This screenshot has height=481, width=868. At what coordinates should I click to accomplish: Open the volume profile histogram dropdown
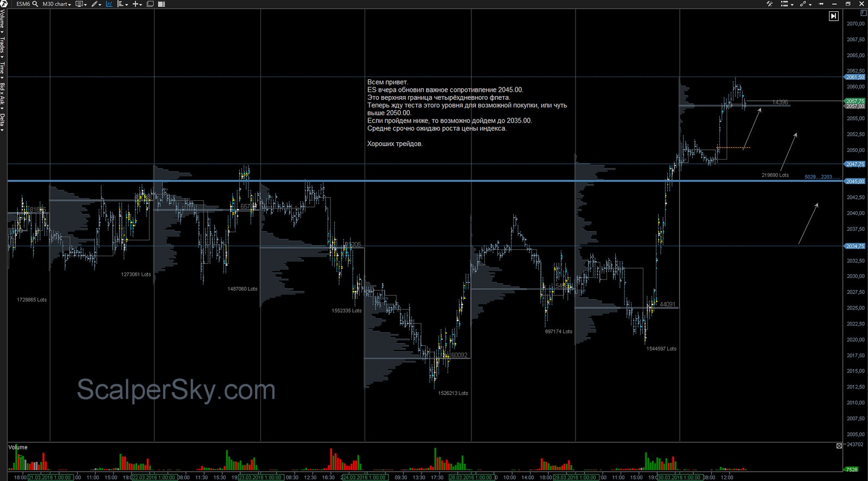(123, 4)
